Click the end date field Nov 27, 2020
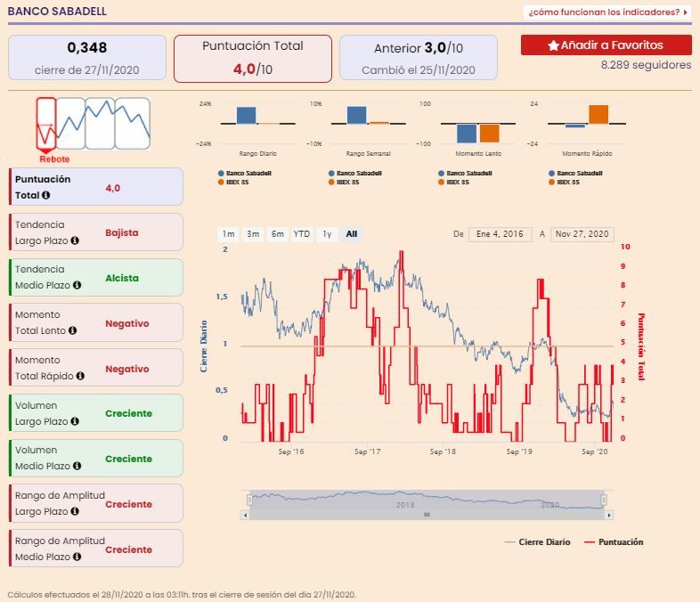Image resolution: width=700 pixels, height=602 pixels. coord(582,234)
